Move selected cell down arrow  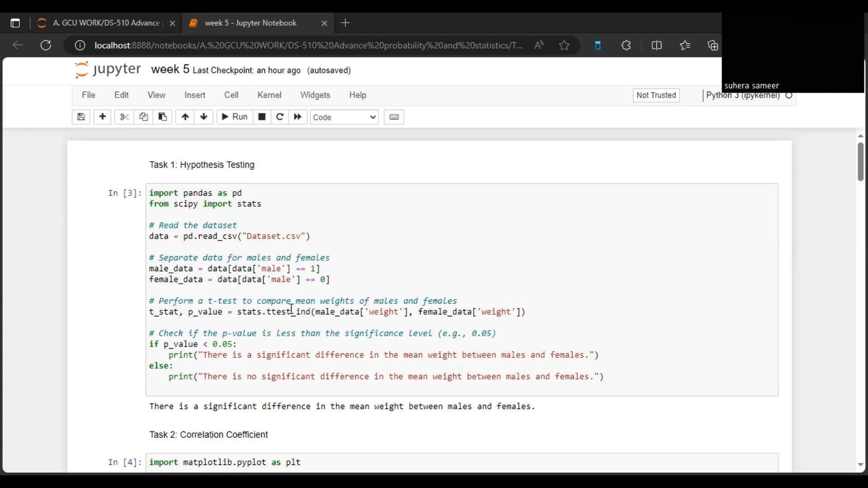[204, 117]
